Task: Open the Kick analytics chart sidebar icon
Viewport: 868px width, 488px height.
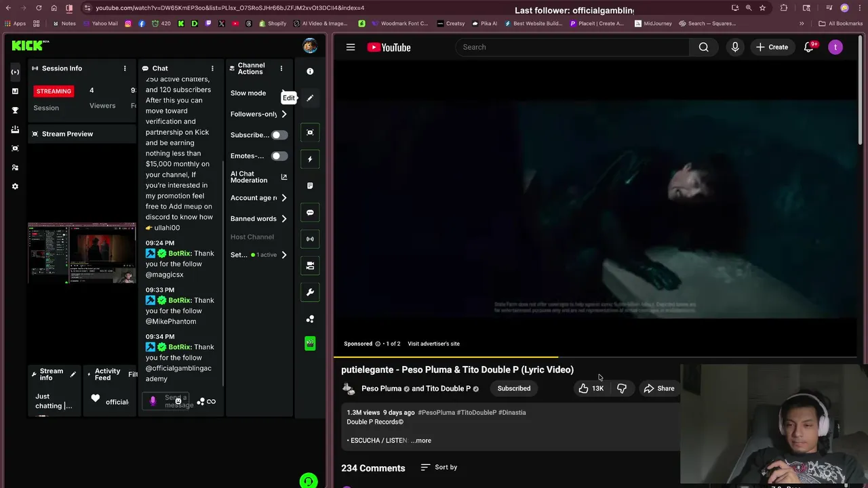Action: [16, 91]
